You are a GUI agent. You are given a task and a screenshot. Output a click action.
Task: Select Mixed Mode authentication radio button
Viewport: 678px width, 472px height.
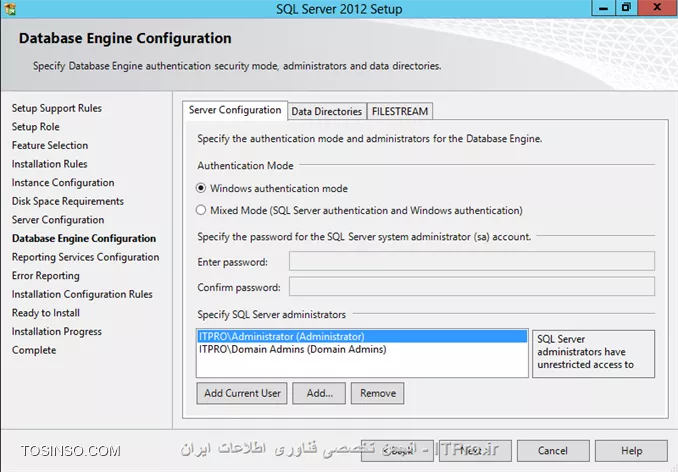pos(201,210)
